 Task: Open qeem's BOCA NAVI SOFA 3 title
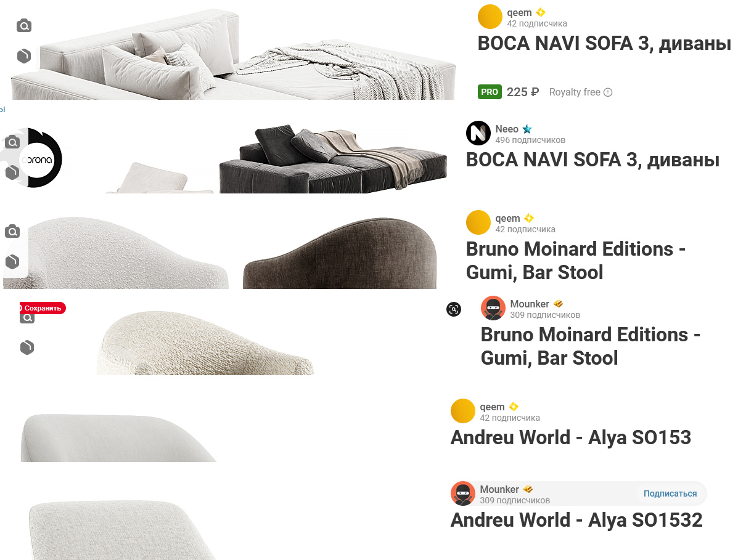pos(604,43)
